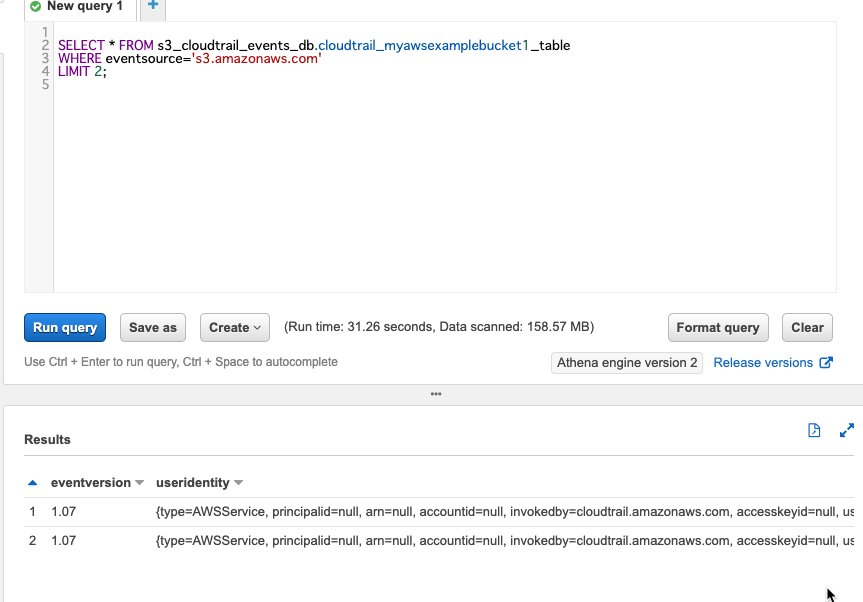863x602 pixels.
Task: Open the eventversion column sort dropdown
Action: click(x=140, y=483)
